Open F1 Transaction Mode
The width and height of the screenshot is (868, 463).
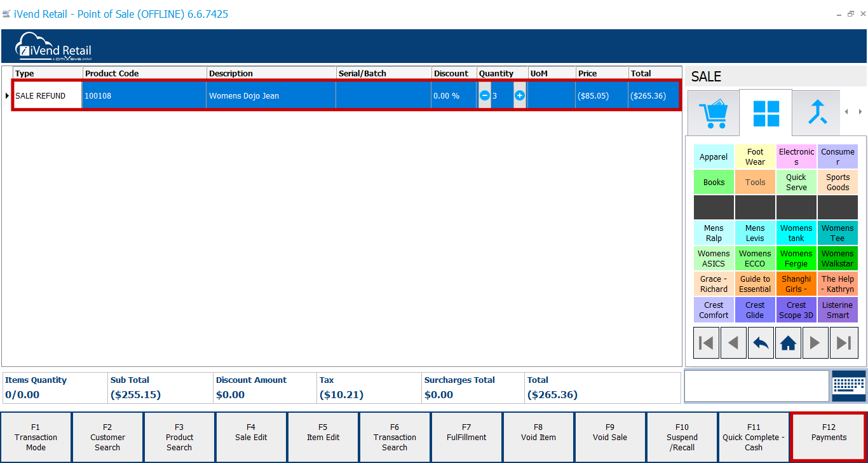point(36,437)
